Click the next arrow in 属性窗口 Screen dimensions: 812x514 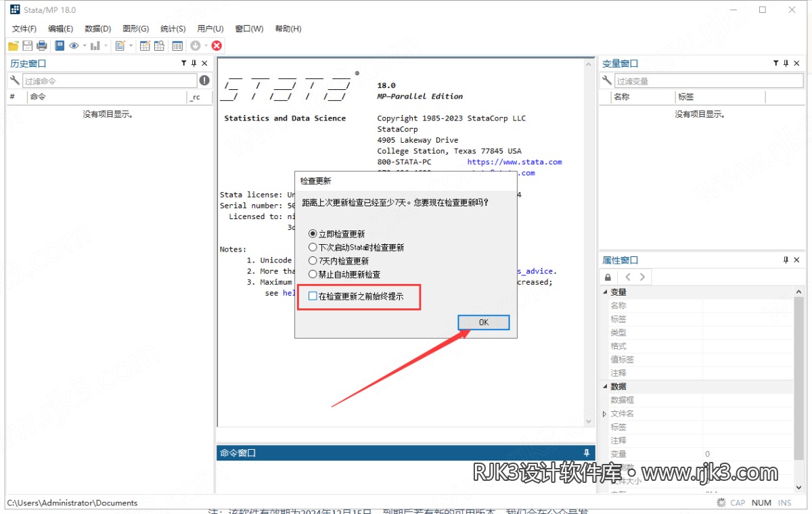[x=642, y=277]
